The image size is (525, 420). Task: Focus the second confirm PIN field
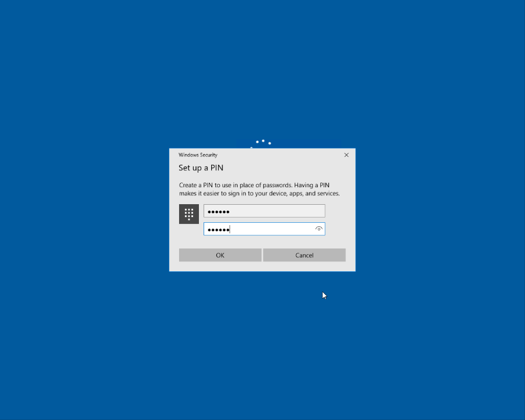tap(268, 229)
